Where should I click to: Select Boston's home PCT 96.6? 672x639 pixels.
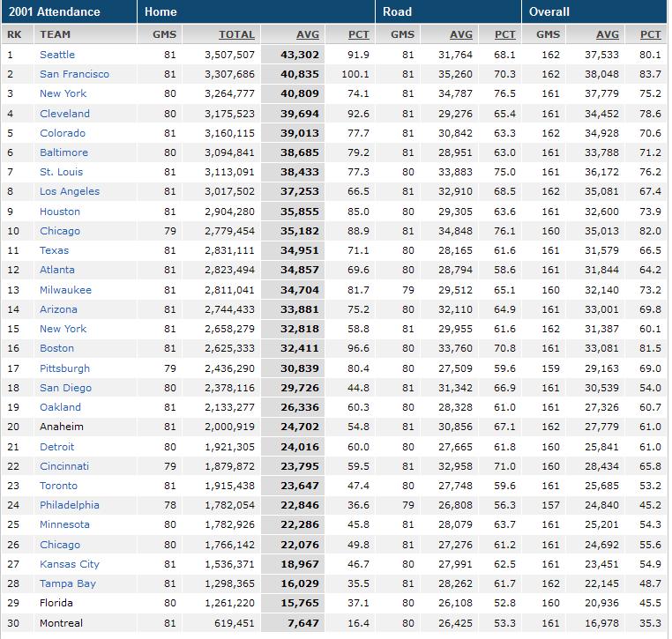click(358, 348)
